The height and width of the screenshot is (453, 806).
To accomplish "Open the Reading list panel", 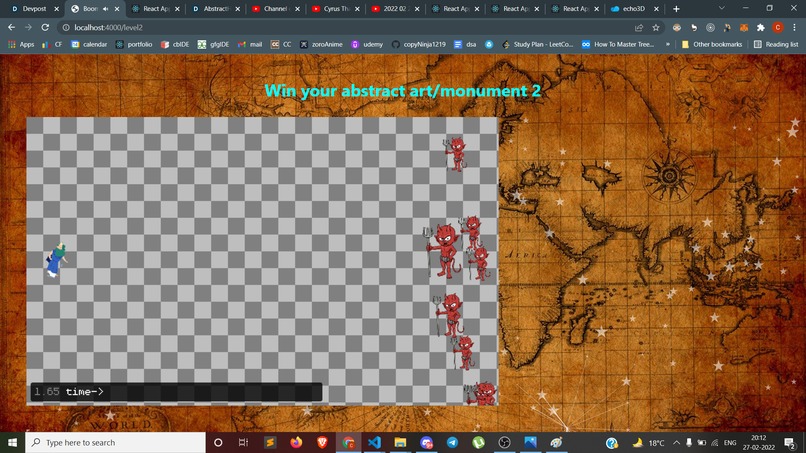I will coord(776,44).
